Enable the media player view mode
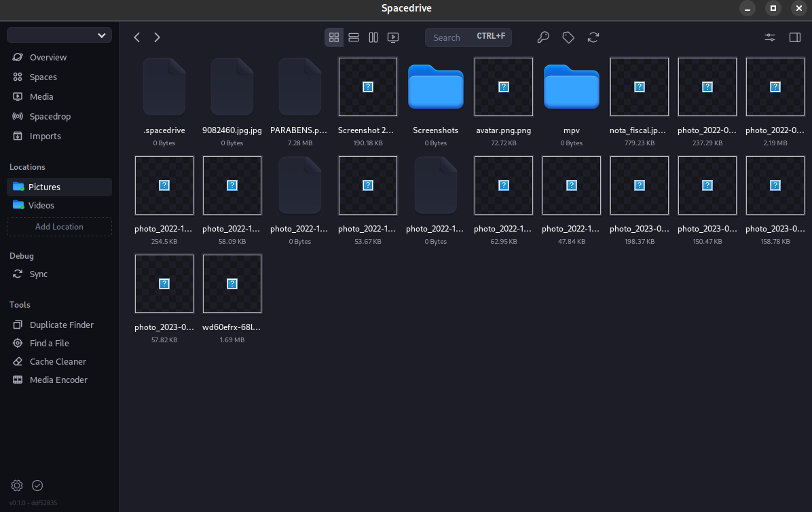 (x=393, y=37)
